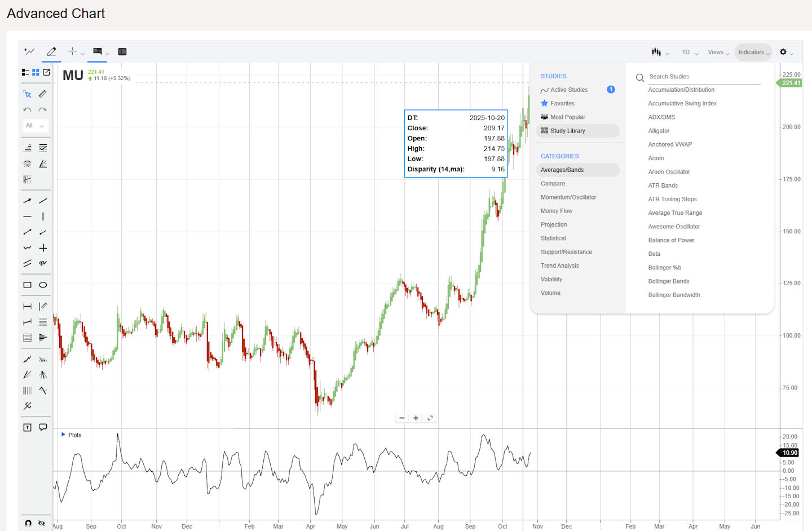Toggle the magnet snap mode
This screenshot has height=531, width=812.
28,523
